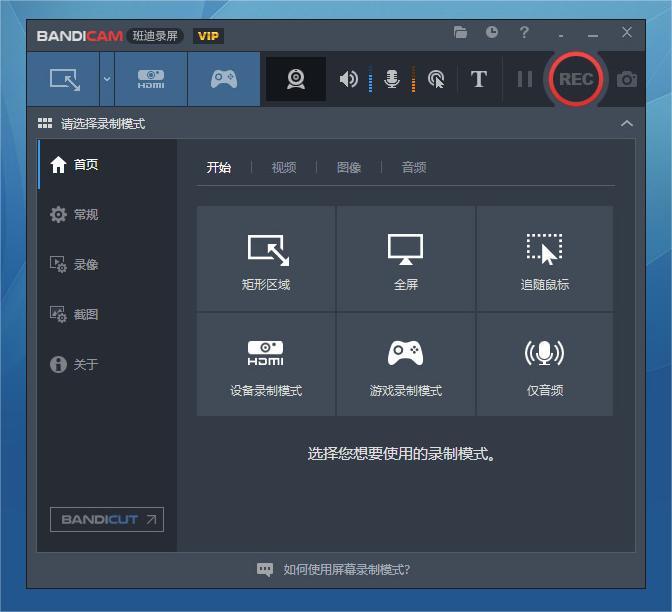Toggle mouse click effects
This screenshot has width=672, height=612.
pos(436,79)
